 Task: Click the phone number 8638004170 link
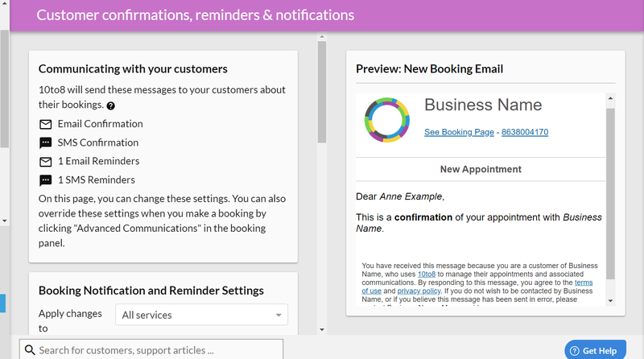click(x=525, y=132)
